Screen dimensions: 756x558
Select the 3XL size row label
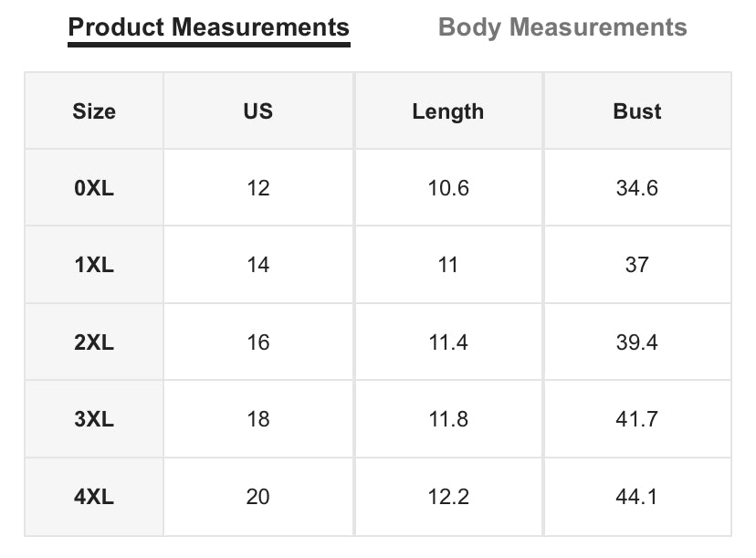point(94,418)
